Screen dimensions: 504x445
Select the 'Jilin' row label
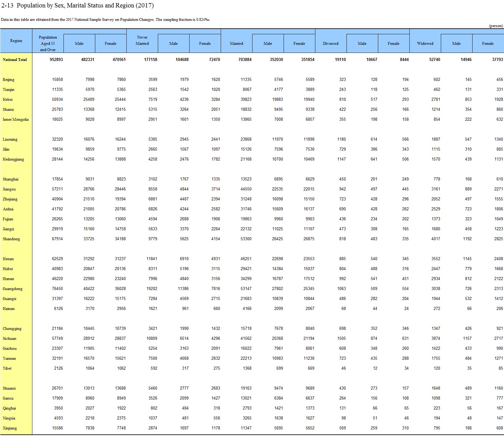click(x=6, y=149)
